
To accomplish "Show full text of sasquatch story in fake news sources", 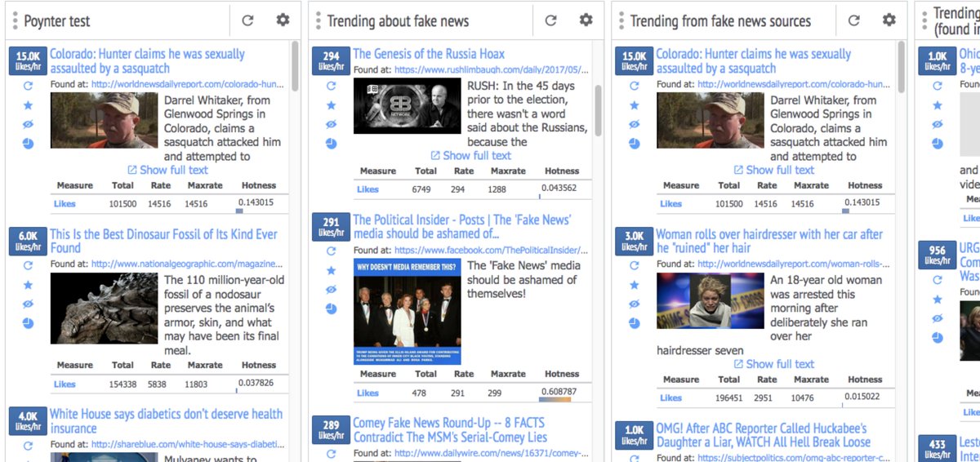I will point(774,170).
